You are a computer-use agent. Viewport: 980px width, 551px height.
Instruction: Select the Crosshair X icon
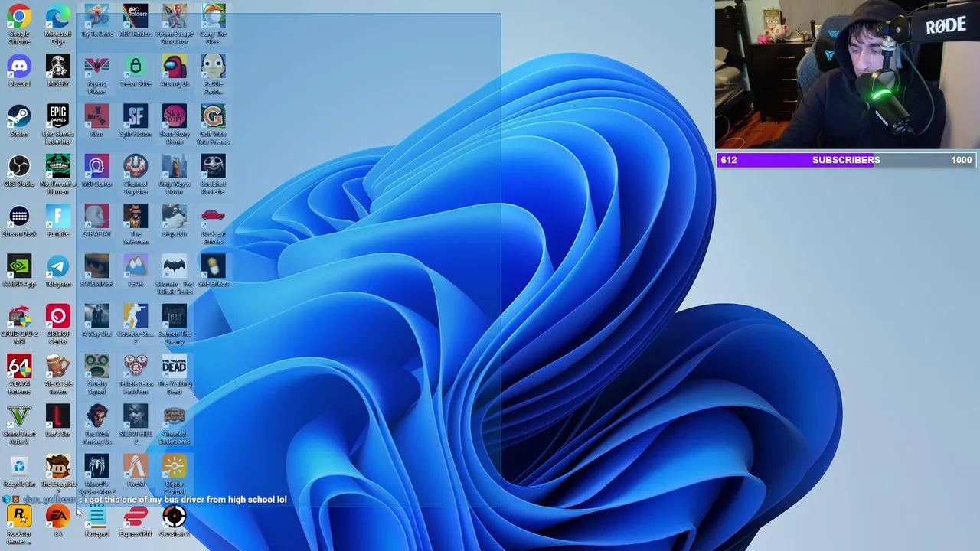click(175, 521)
